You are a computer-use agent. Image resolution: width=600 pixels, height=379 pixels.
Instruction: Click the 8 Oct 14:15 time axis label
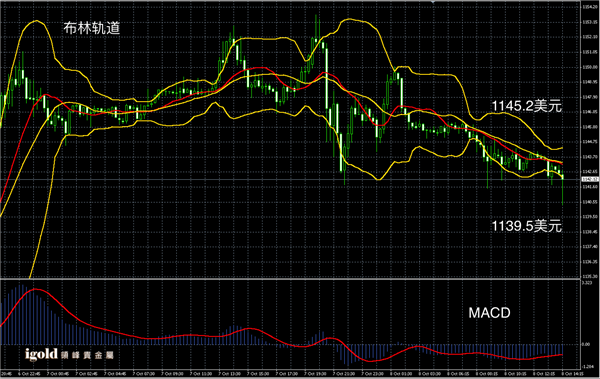point(572,373)
